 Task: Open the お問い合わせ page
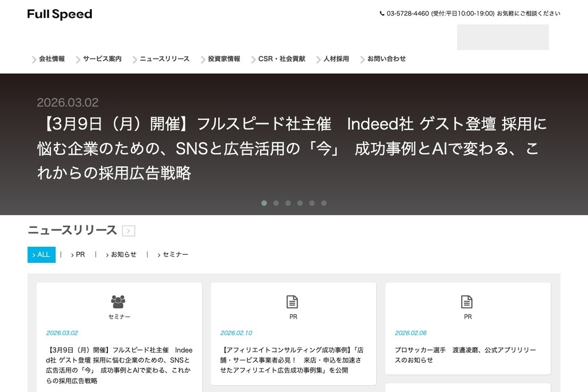(x=386, y=59)
